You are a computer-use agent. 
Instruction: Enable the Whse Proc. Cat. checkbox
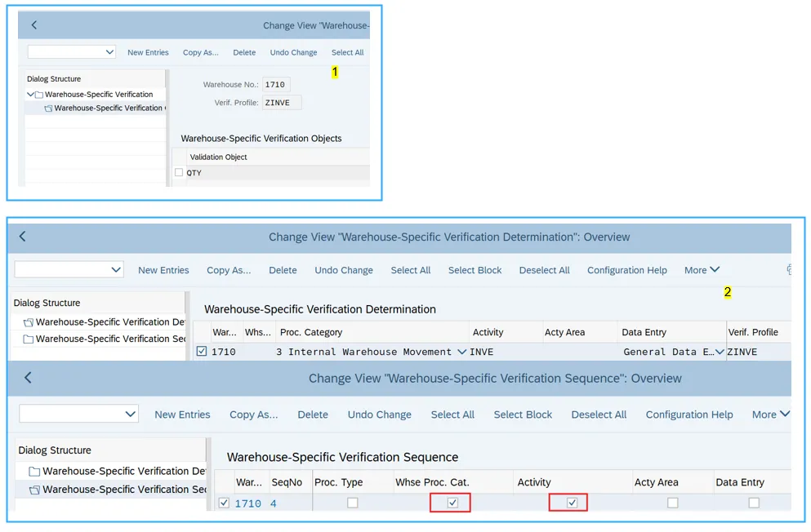[x=452, y=503]
